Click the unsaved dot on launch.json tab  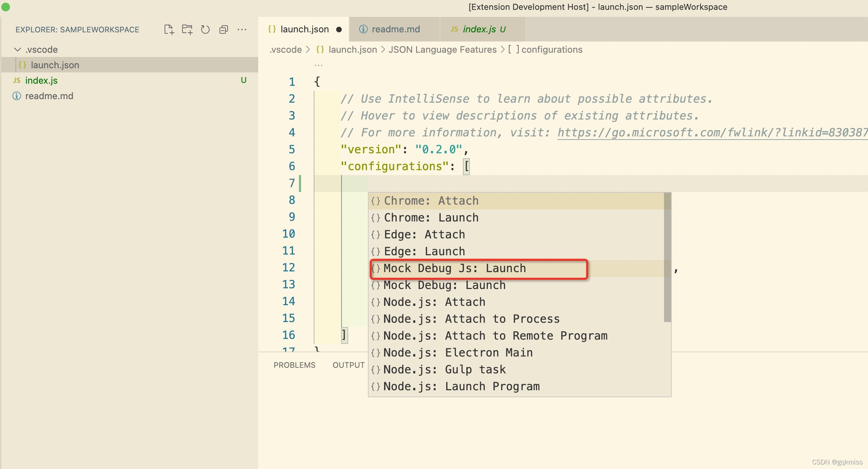tap(339, 30)
